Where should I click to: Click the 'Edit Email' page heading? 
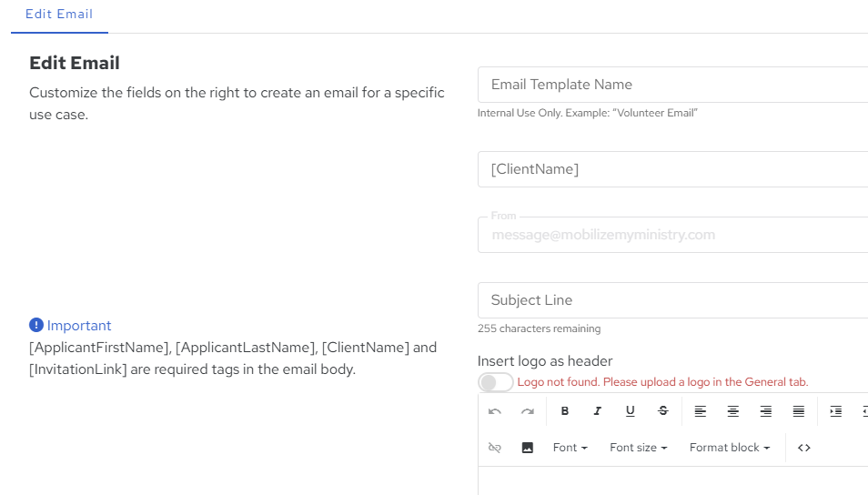(x=75, y=63)
